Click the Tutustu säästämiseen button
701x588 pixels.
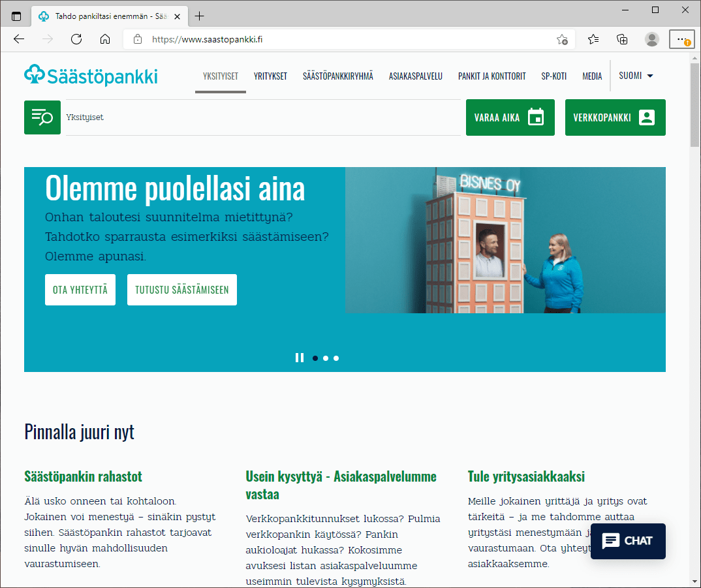point(182,290)
